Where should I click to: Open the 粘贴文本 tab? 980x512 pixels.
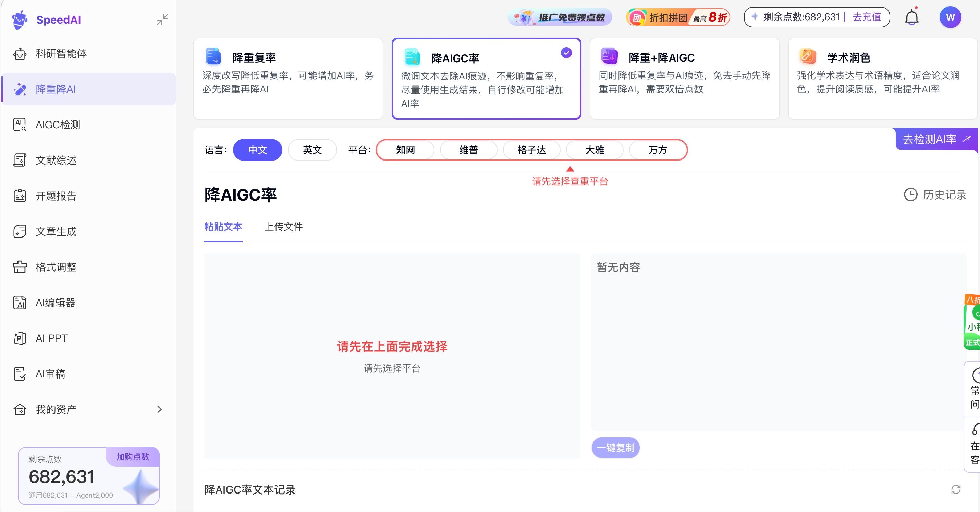223,227
